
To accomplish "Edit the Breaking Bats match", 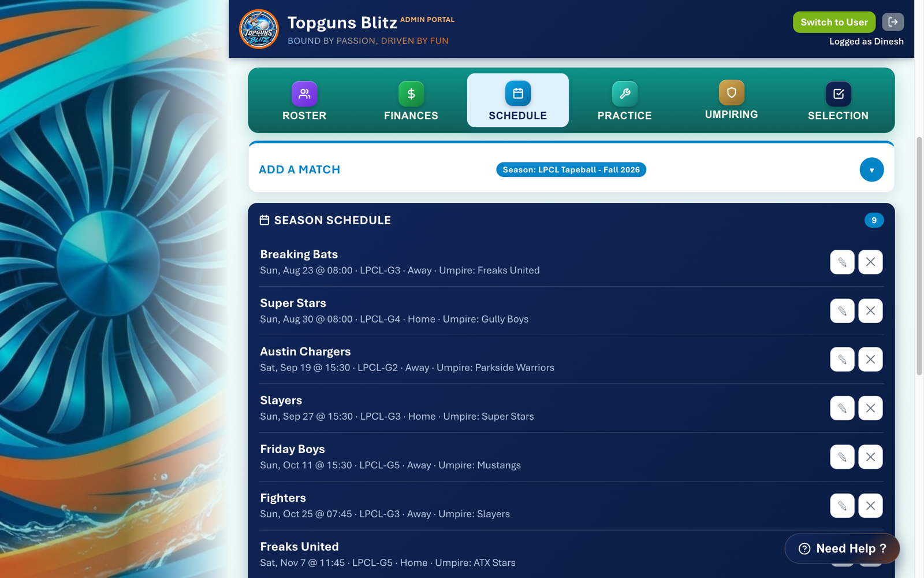I will [842, 262].
